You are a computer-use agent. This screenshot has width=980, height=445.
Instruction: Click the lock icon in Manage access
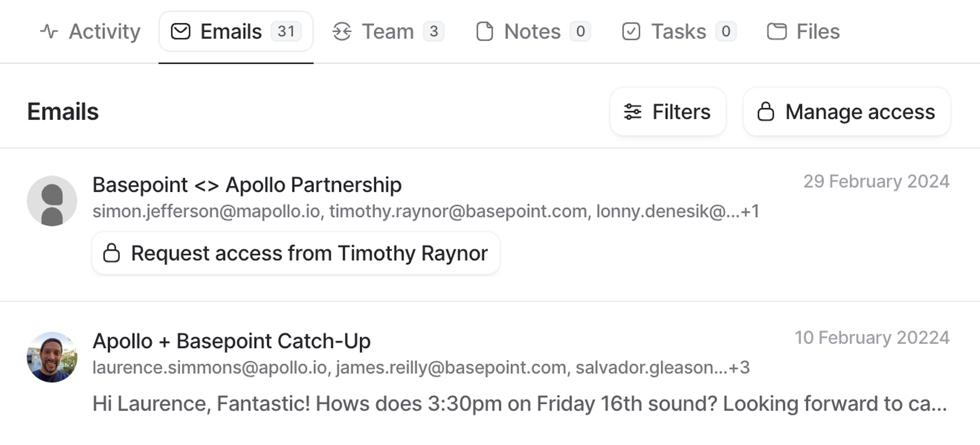[x=765, y=112]
